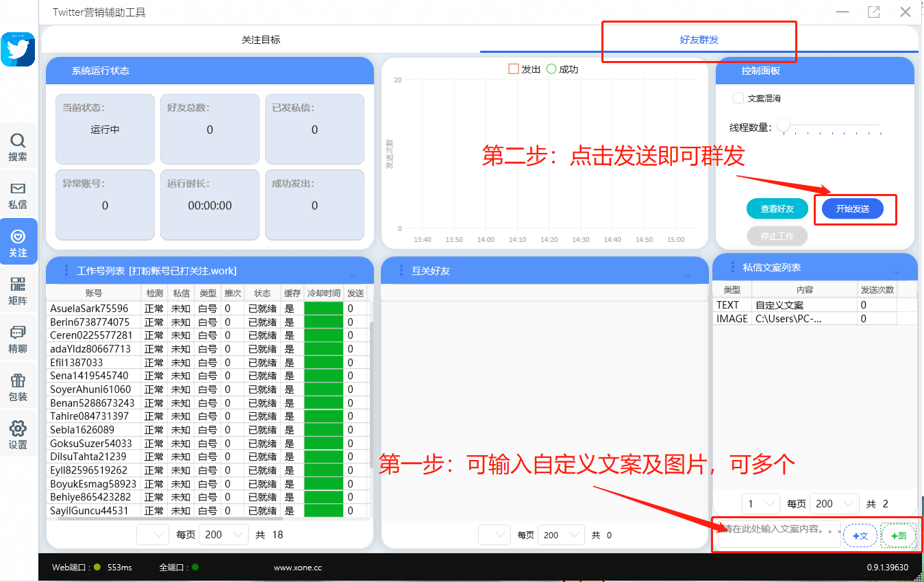The height and width of the screenshot is (582, 924).
Task: Select account row AsuelaSark75596
Action: (x=208, y=308)
